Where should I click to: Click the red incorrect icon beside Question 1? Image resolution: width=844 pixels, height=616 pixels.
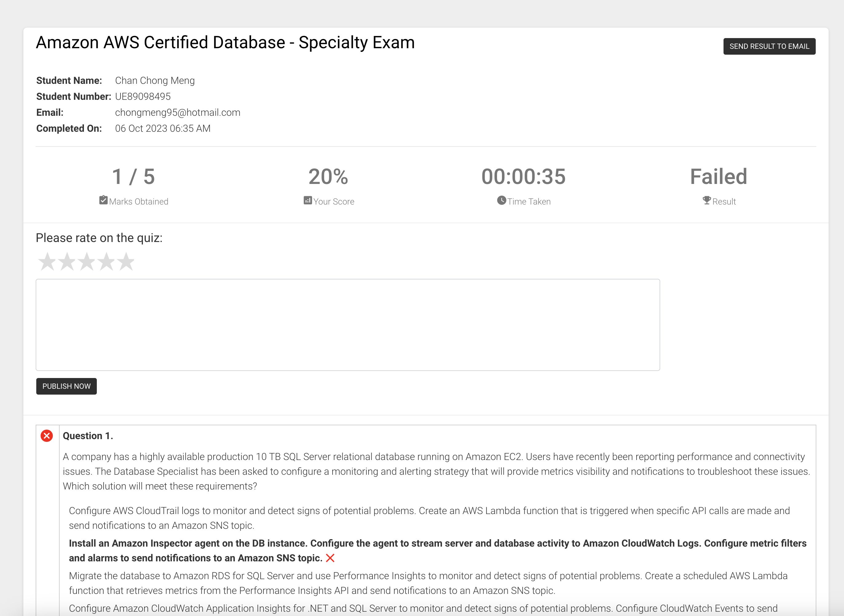(x=47, y=436)
